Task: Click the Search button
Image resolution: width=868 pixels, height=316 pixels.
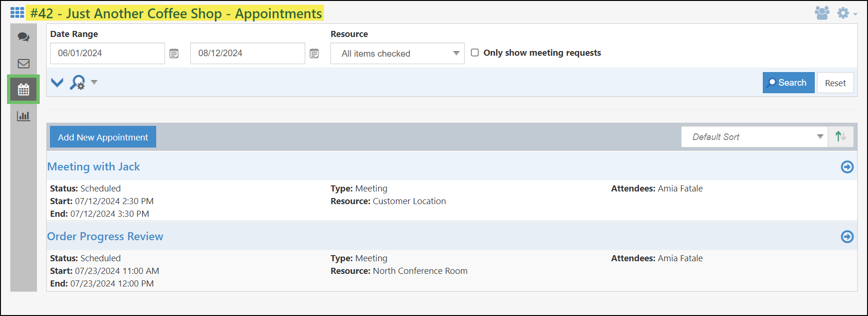Action: click(x=789, y=82)
